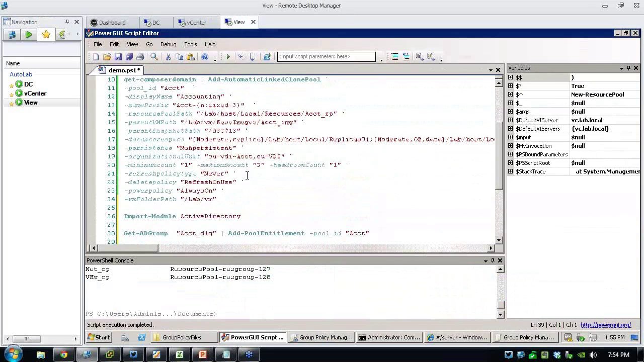Switch to #/server Window taskbar button
The width and height of the screenshot is (644, 362).
457,337
